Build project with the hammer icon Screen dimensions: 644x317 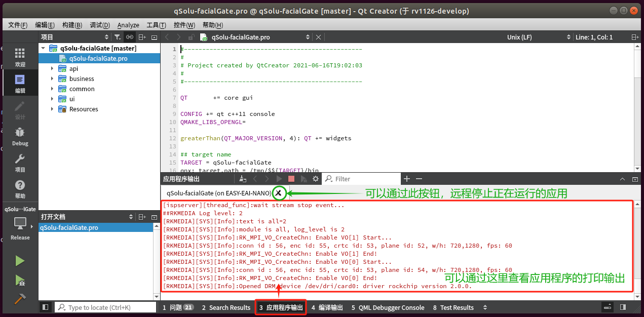[20, 299]
